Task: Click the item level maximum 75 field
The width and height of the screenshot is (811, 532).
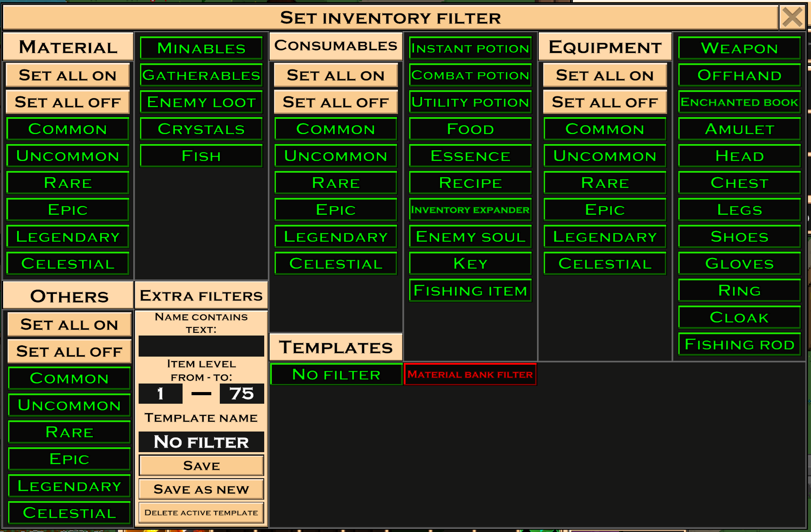Action: (x=241, y=394)
